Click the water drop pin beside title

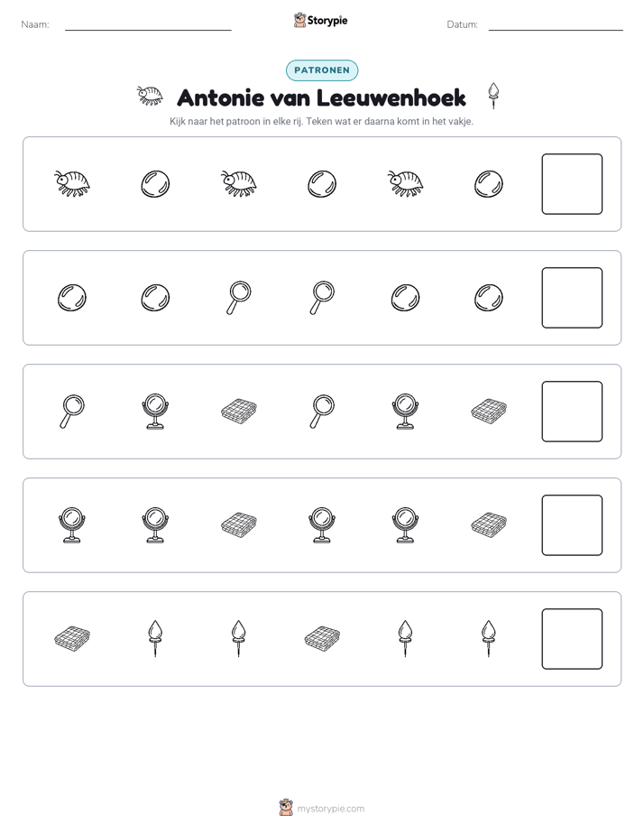coord(493,96)
